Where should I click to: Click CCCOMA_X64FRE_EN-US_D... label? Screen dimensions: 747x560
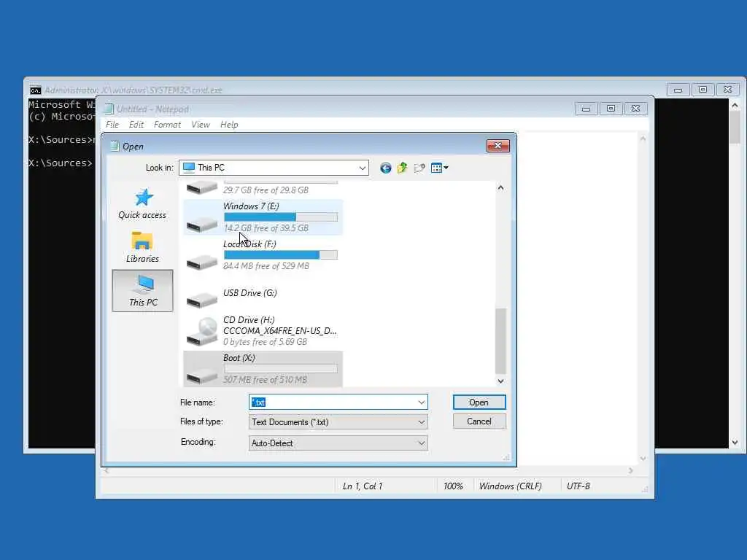279,331
